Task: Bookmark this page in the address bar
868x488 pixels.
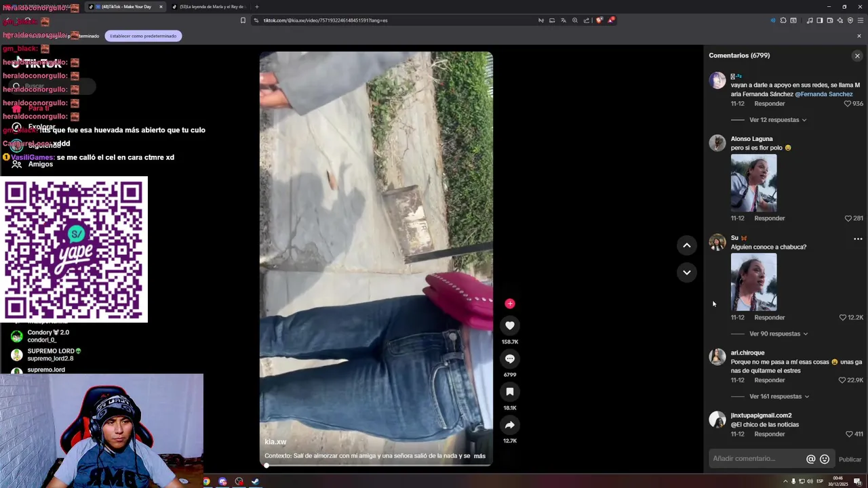Action: pyautogui.click(x=243, y=20)
